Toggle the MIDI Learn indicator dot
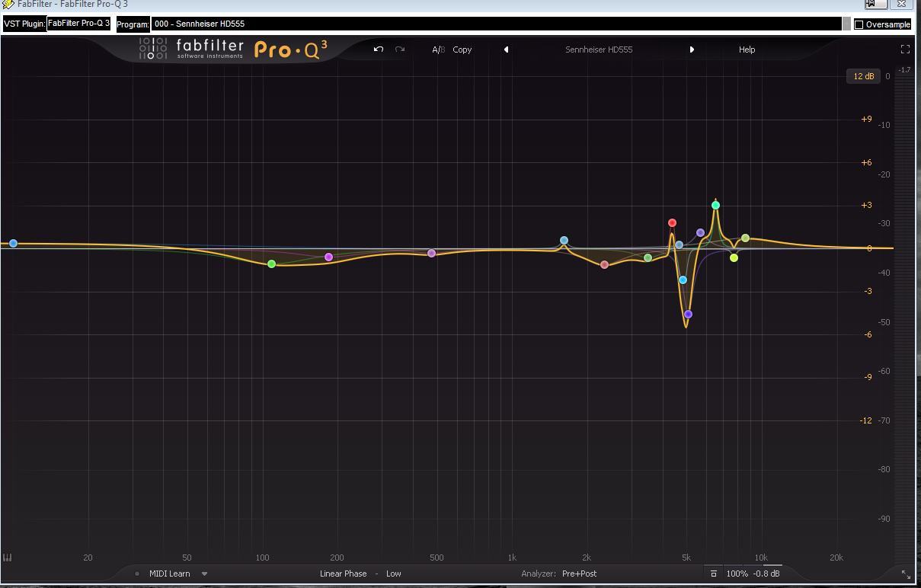Viewport: 921px width, 588px height. [137, 574]
